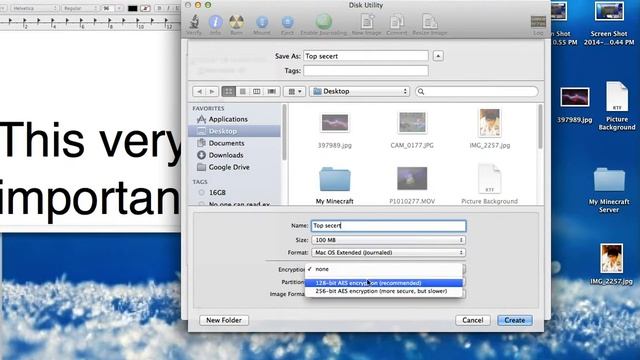Open the Log icon in Disk Utility

click(538, 22)
